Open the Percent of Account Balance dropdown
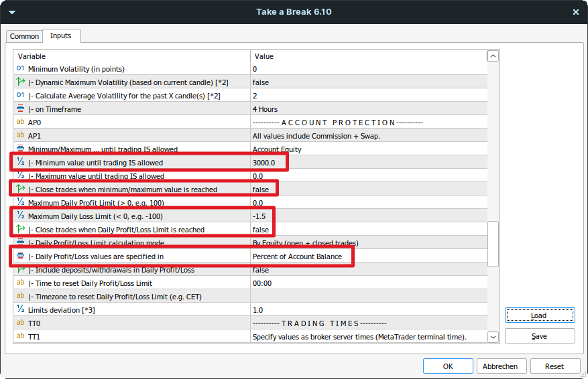This screenshot has width=588, height=379. click(297, 256)
